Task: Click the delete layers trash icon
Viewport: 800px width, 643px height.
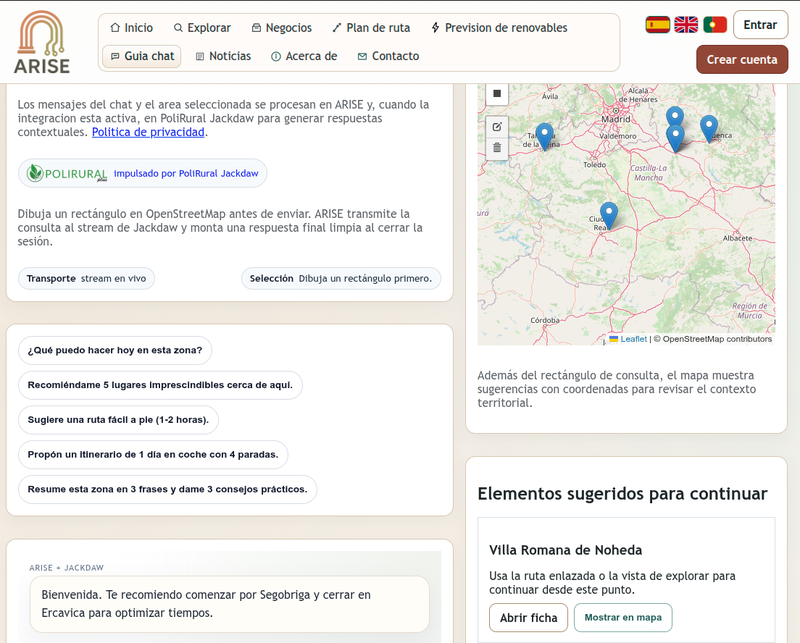Action: pos(497,148)
